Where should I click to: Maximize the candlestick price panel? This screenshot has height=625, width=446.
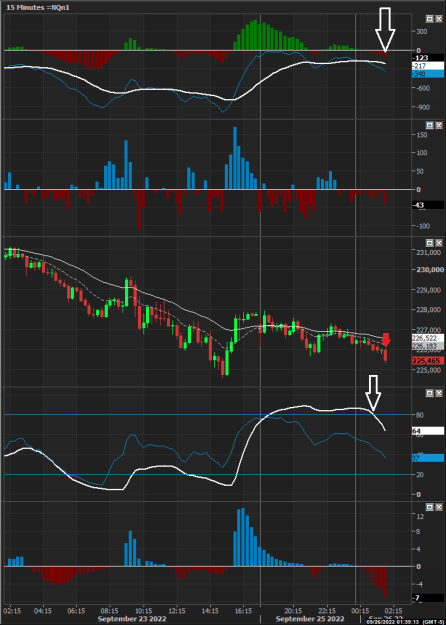pyautogui.click(x=430, y=242)
